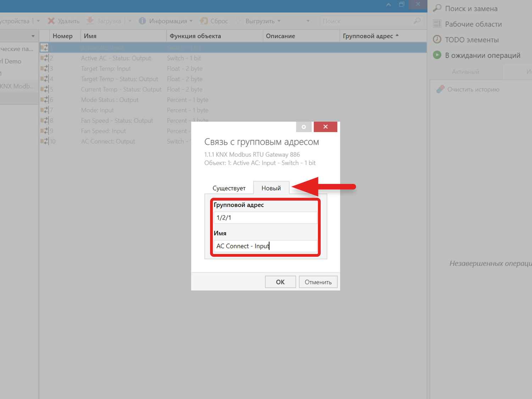This screenshot has height=399, width=532.
Task: Click the Поиск search box in toolbar
Action: 367,21
